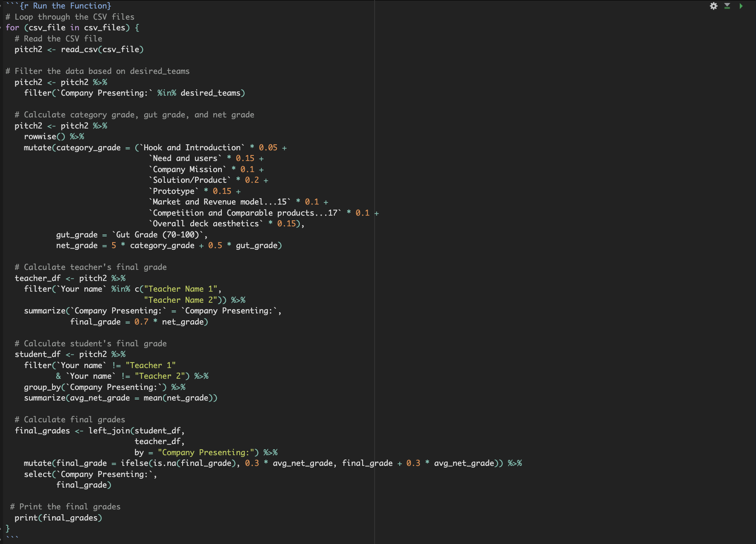
Task: Click the closing brace '}' of the loop
Action: pos(8,528)
